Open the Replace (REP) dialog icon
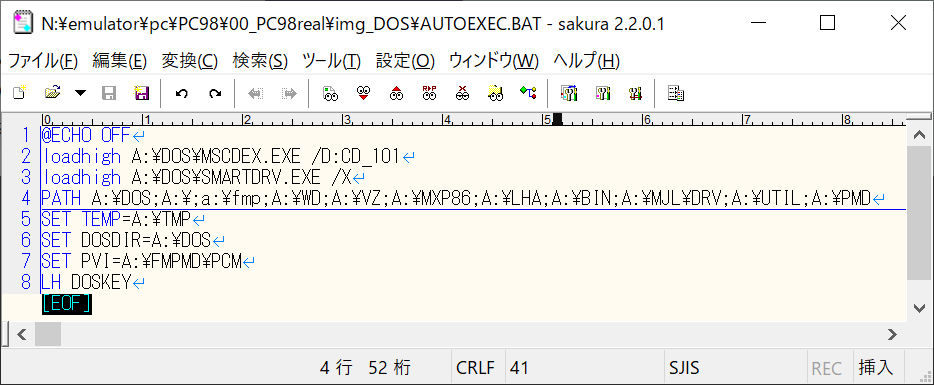 429,92
